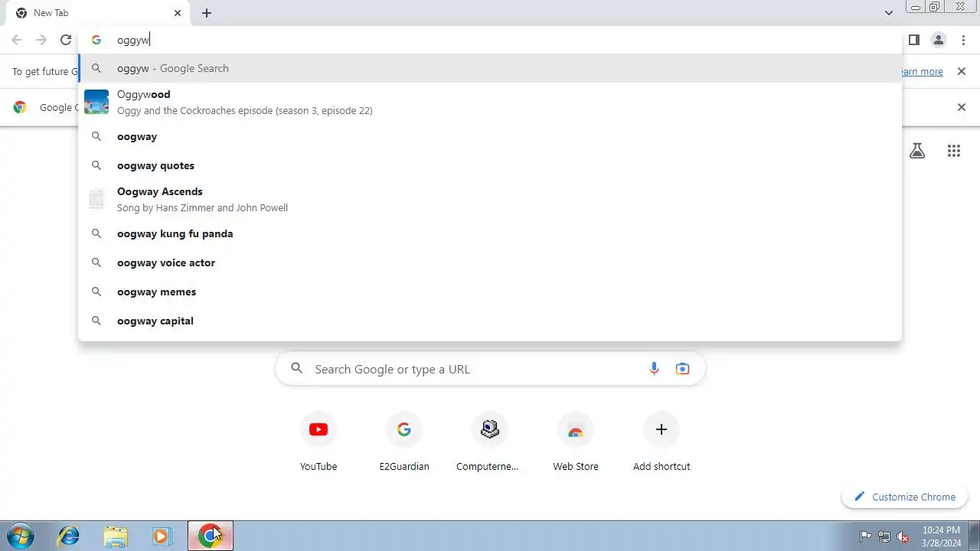Open the Windows Start menu
Screen dimensions: 980x551
click(x=21, y=536)
